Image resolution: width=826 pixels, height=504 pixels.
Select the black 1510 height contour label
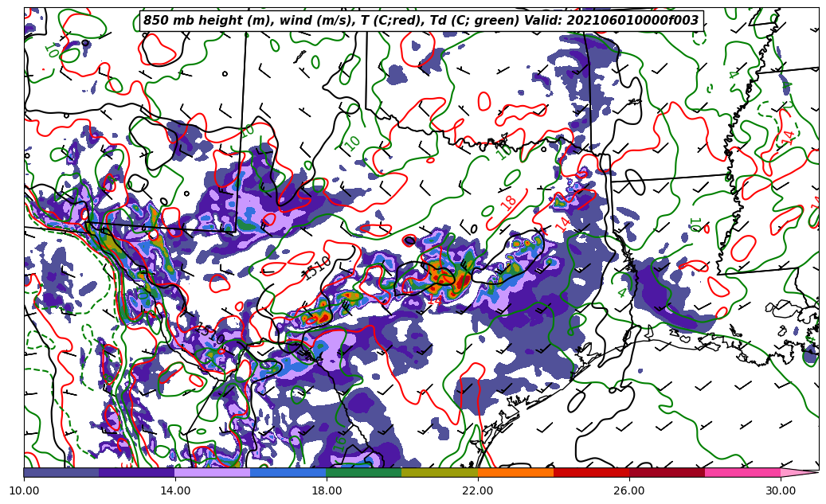coord(316,268)
